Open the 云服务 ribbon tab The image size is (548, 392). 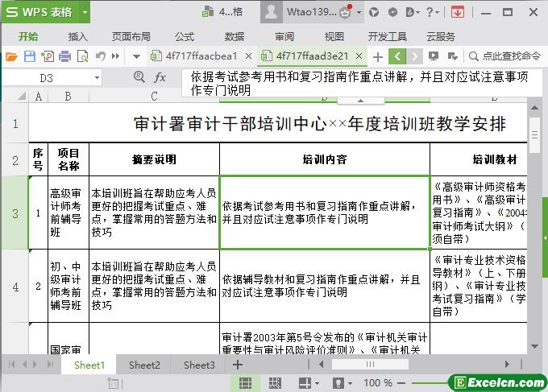441,37
